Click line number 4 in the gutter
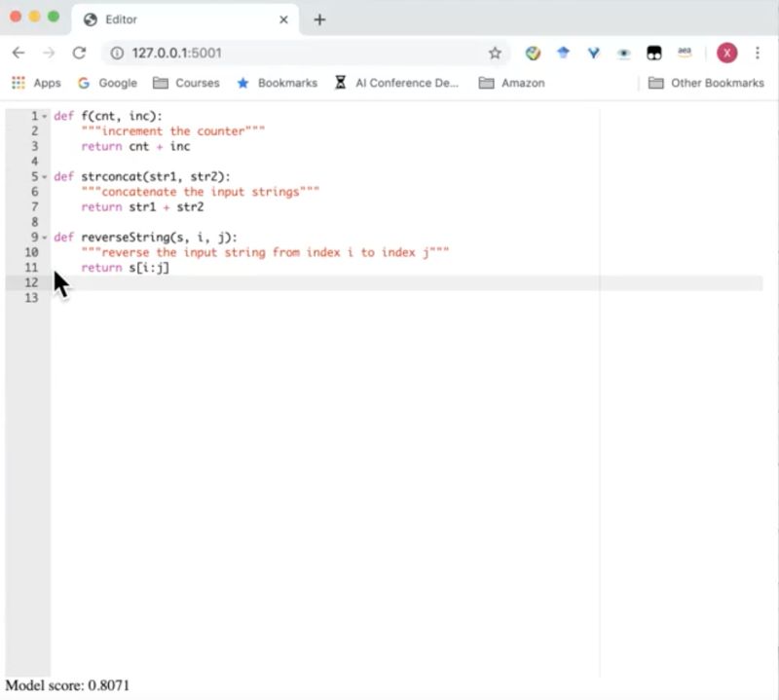779x700 pixels. (x=34, y=162)
